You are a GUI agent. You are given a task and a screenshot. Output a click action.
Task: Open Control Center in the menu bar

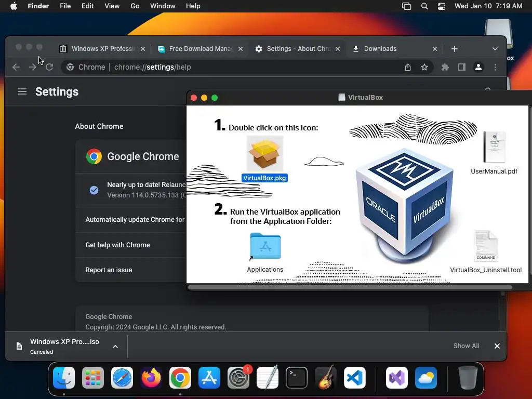442,6
